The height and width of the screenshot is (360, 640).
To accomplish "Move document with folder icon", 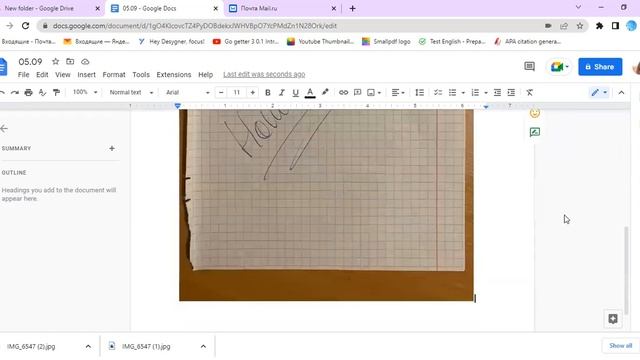I will coord(70,62).
